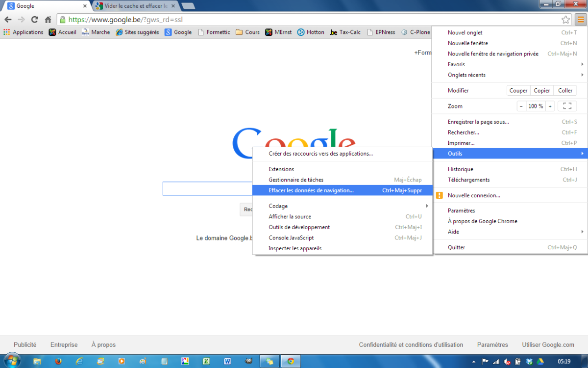Click Nouvelle connexion warning item
The width and height of the screenshot is (588, 368).
pyautogui.click(x=510, y=195)
